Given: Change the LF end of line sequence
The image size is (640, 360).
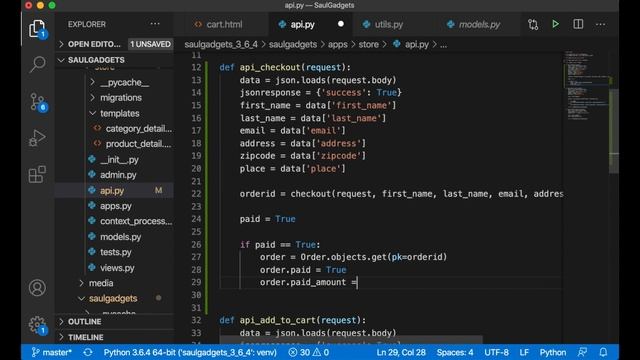Looking at the screenshot, I should pos(524,352).
